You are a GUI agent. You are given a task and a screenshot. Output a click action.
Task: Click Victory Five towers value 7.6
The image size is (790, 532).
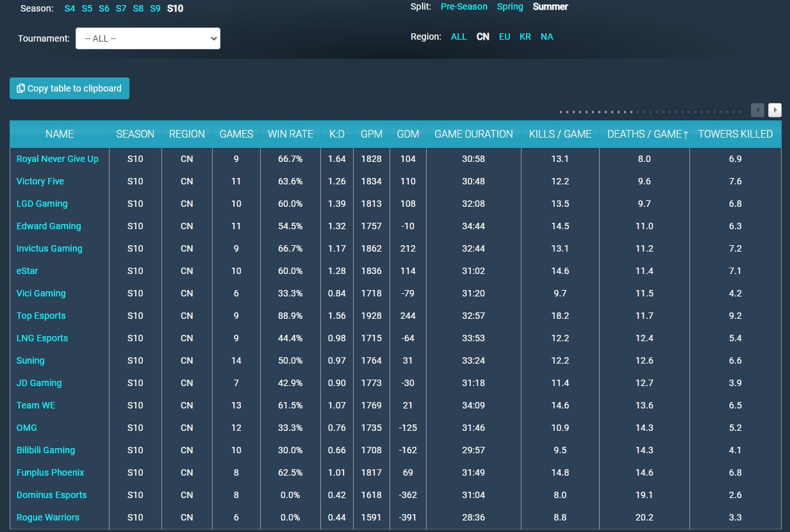(736, 181)
